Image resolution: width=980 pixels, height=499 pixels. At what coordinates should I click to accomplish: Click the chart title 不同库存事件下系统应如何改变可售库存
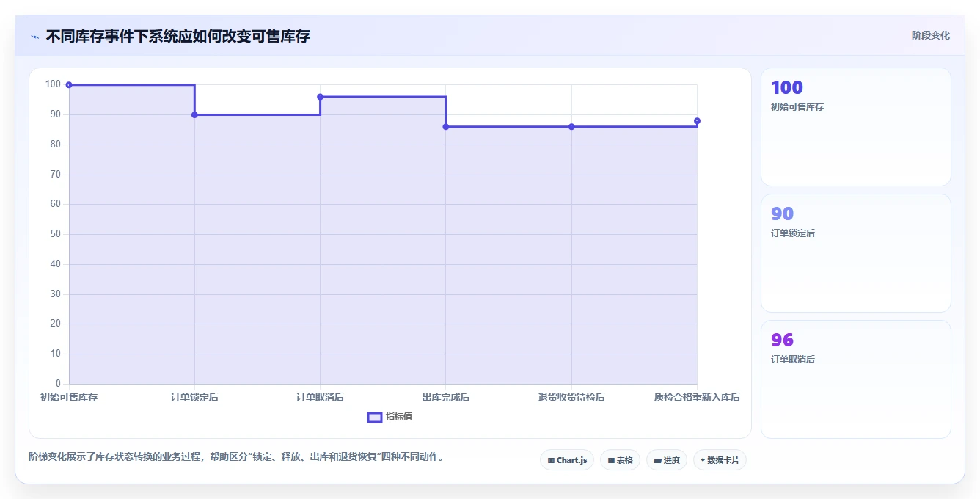coord(178,36)
